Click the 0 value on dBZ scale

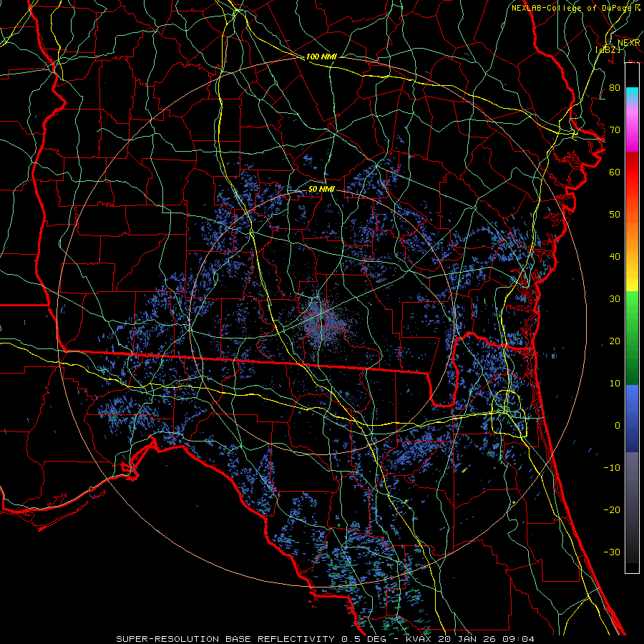point(618,426)
